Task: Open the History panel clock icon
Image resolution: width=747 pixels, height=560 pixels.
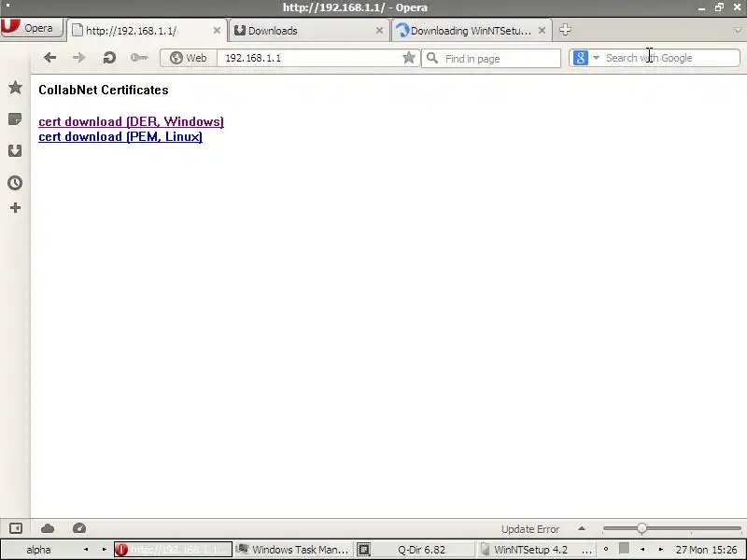Action: tap(15, 183)
